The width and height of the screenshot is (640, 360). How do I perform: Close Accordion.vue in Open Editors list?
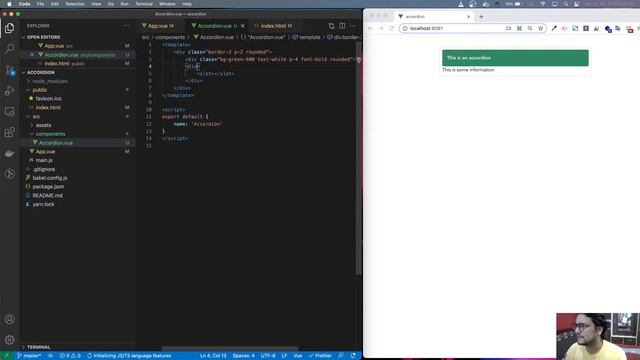(32, 55)
